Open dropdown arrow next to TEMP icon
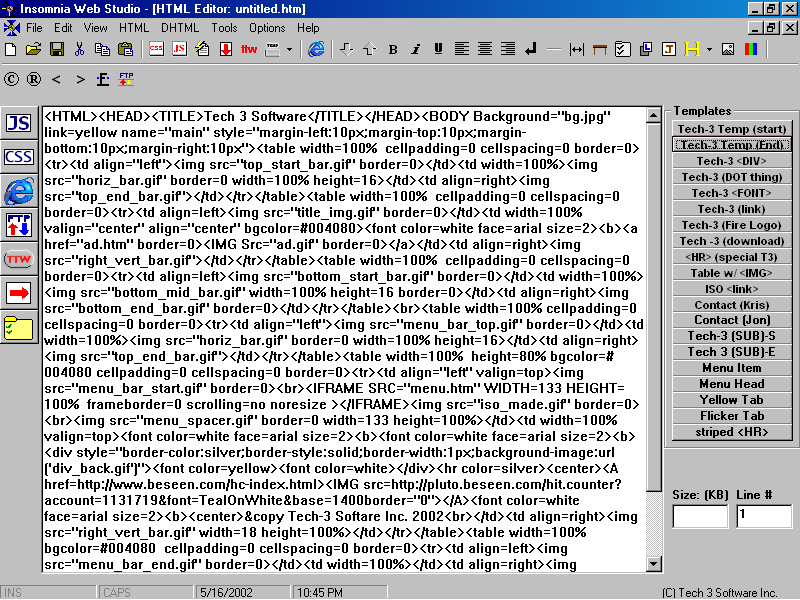Image resolution: width=800 pixels, height=600 pixels. (x=290, y=49)
